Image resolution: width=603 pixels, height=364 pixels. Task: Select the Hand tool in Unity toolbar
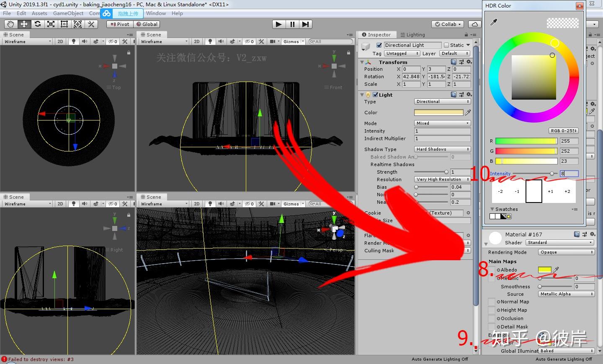10,24
